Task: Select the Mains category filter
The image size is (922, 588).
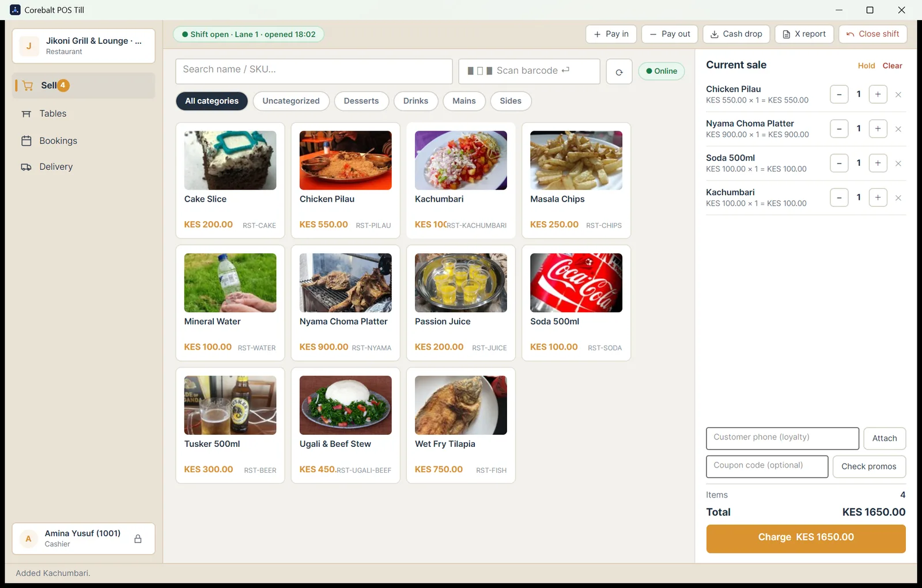Action: [464, 101]
